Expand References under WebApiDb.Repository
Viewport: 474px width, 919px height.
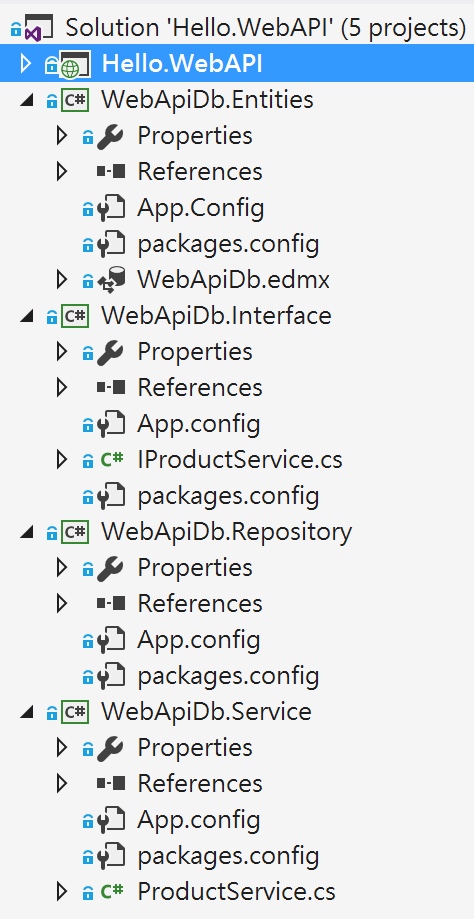click(62, 603)
